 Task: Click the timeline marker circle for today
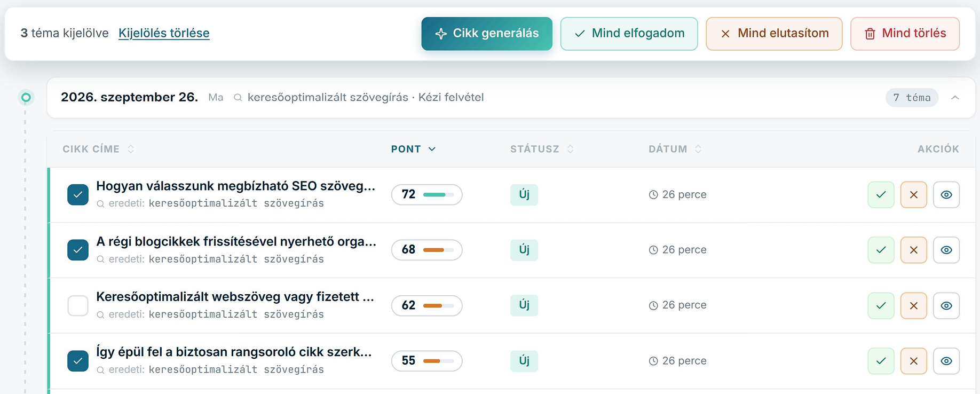tap(26, 97)
